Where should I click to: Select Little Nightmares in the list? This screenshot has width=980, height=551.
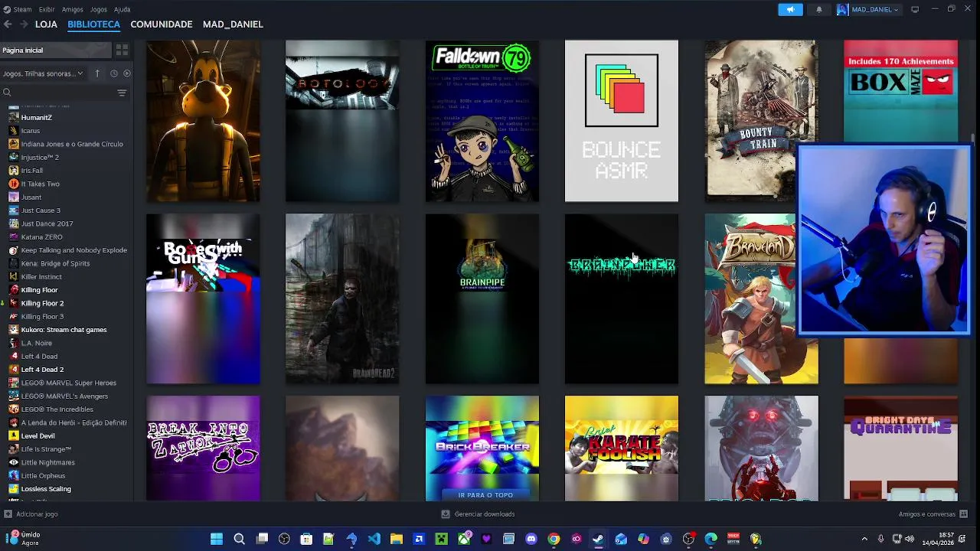pyautogui.click(x=47, y=462)
